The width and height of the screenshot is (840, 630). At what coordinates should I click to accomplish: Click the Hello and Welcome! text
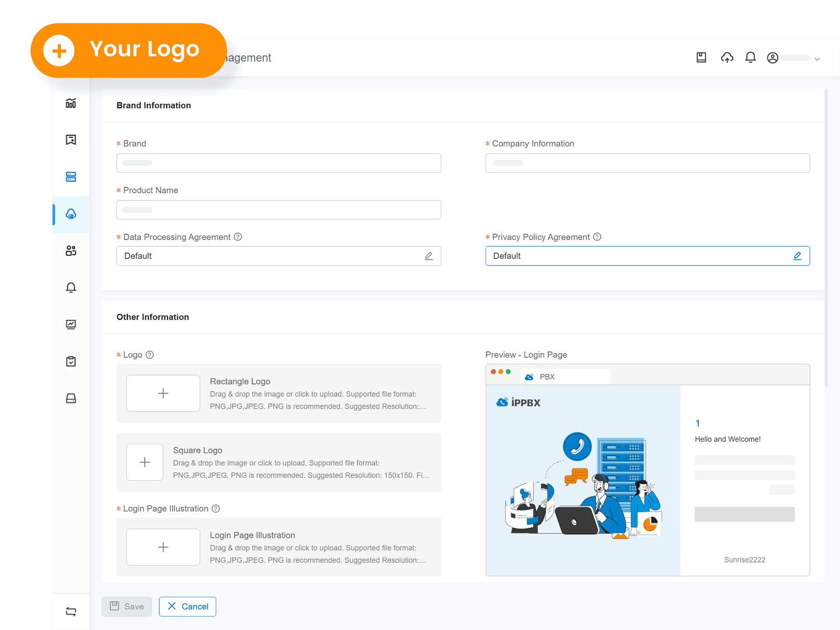click(x=728, y=439)
